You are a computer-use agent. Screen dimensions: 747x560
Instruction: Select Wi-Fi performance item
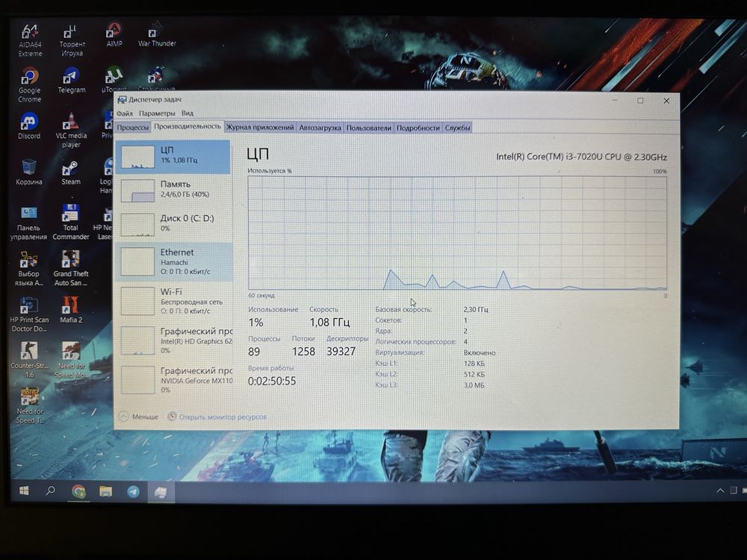point(173,300)
